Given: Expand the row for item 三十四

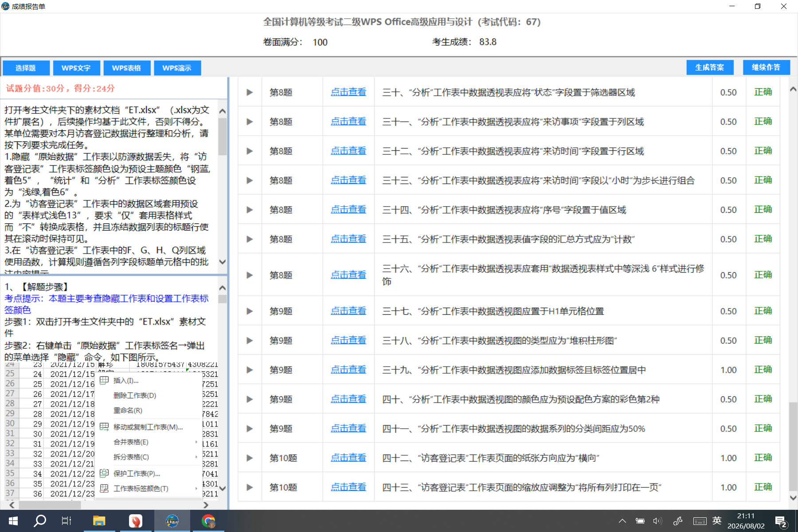Looking at the screenshot, I should [250, 210].
